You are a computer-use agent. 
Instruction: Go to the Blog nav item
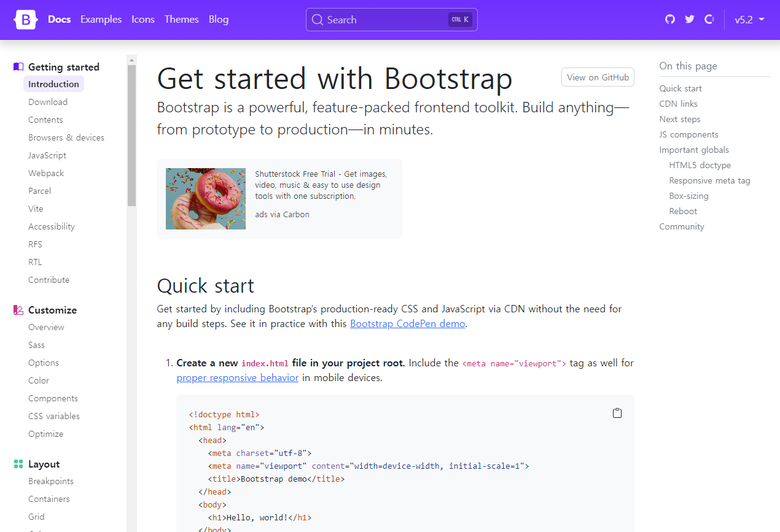coord(219,20)
